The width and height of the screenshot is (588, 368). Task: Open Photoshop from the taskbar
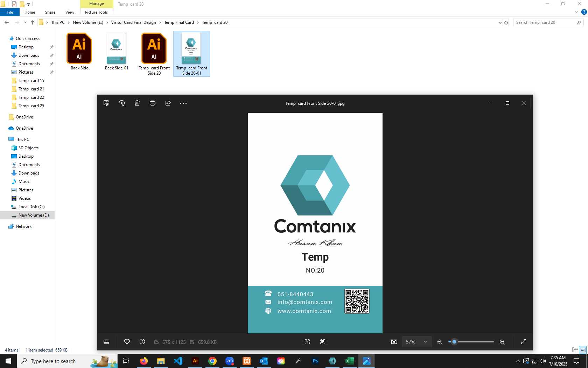[315, 361]
